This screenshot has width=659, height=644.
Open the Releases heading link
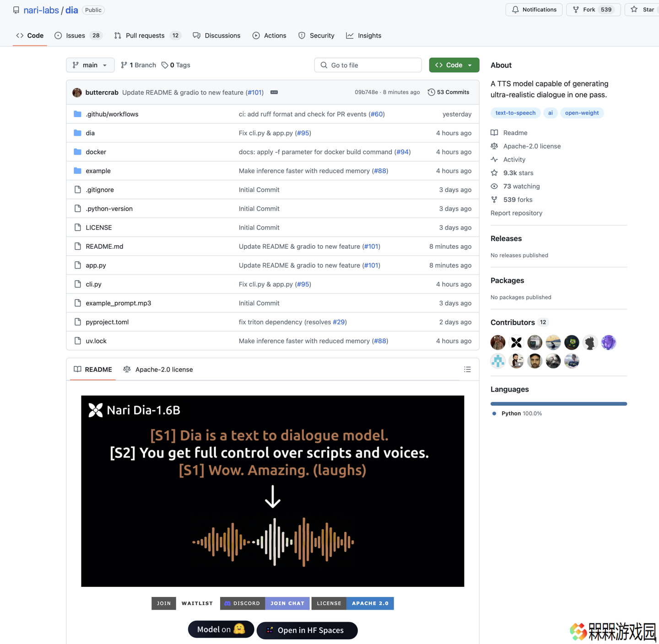(506, 239)
